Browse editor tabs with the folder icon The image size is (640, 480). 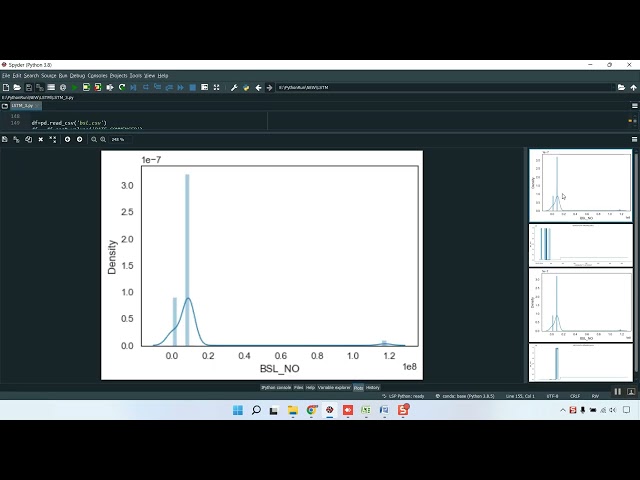[5, 106]
